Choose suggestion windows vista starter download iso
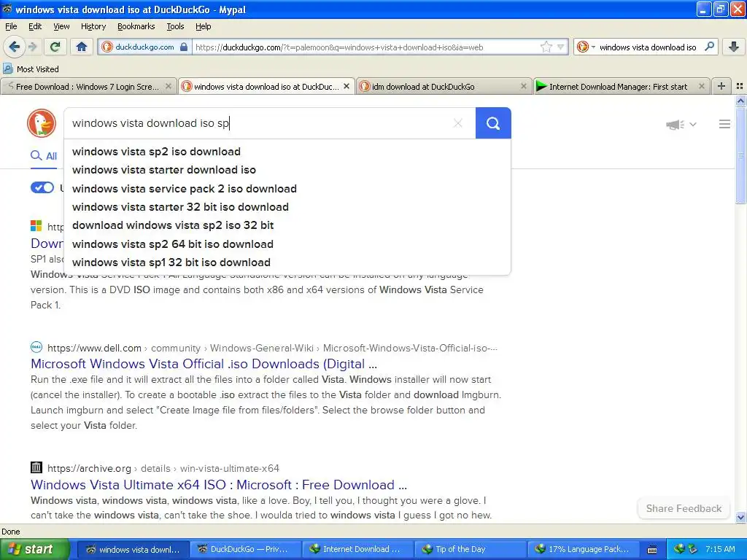Image resolution: width=747 pixels, height=560 pixels. [x=287, y=170]
